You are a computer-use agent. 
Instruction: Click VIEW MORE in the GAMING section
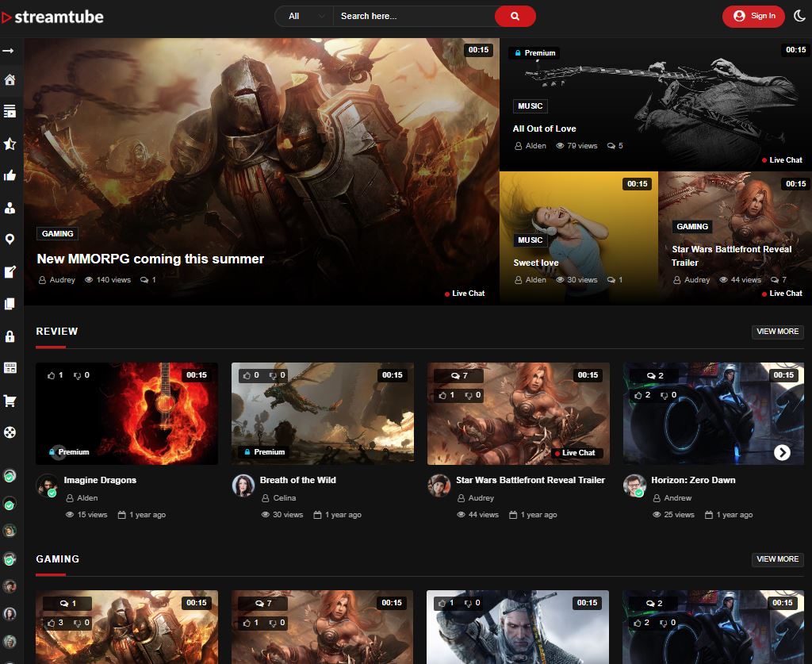click(777, 559)
